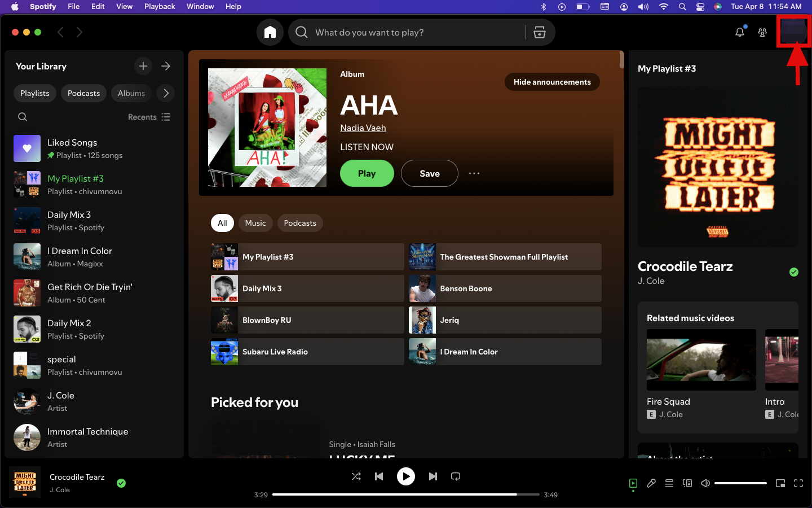Go to Spotify Home via house icon
The width and height of the screenshot is (812, 508).
[270, 32]
